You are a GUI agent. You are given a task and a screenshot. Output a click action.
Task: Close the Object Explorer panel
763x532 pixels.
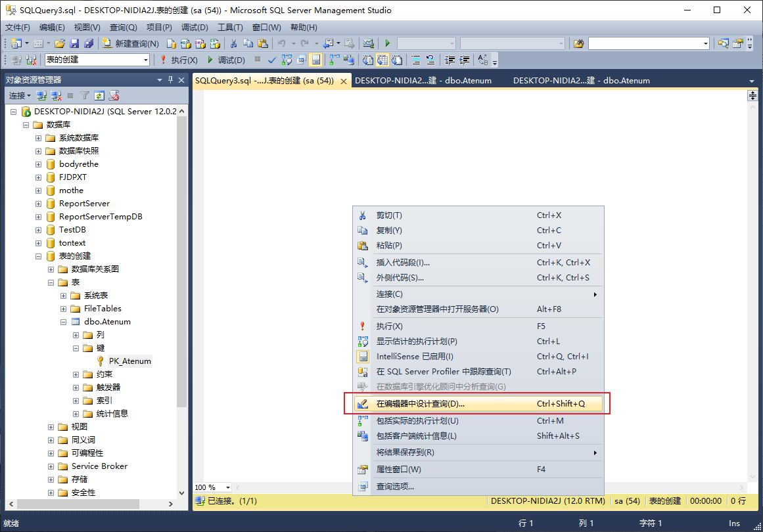click(181, 79)
